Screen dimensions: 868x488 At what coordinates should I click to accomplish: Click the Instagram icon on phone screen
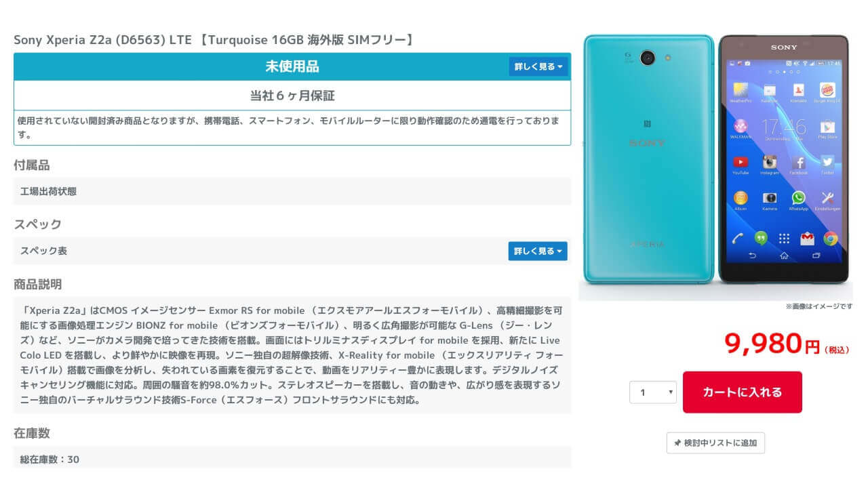click(769, 162)
